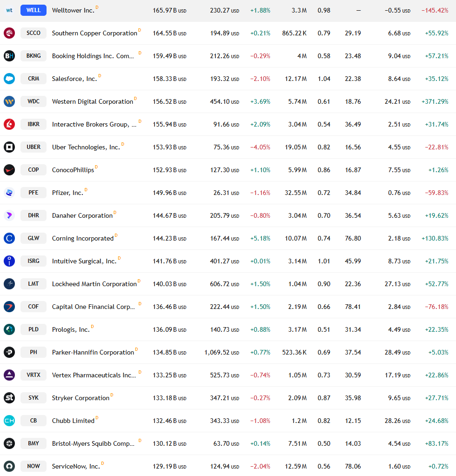456x476 pixels.
Task: Select the SYK ticker button
Action: [x=34, y=398]
